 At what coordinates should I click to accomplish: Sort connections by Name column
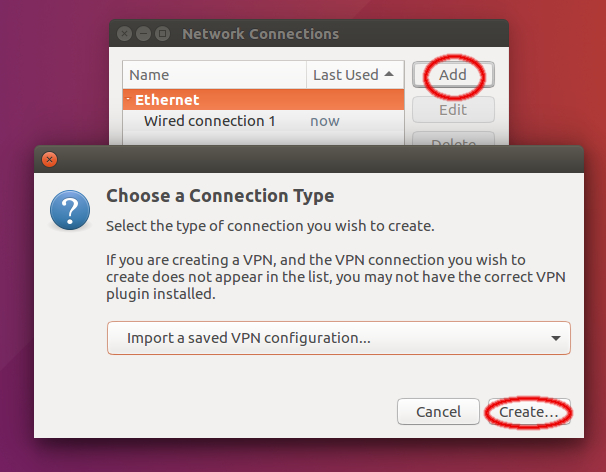point(214,75)
